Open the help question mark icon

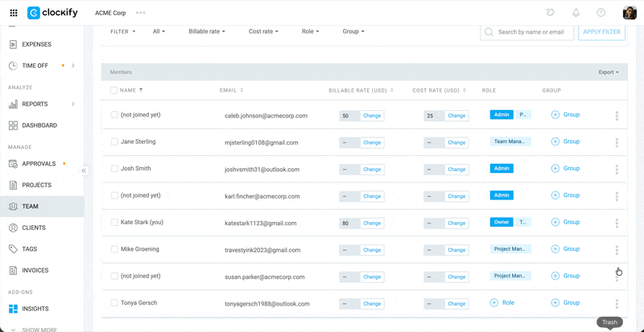601,13
